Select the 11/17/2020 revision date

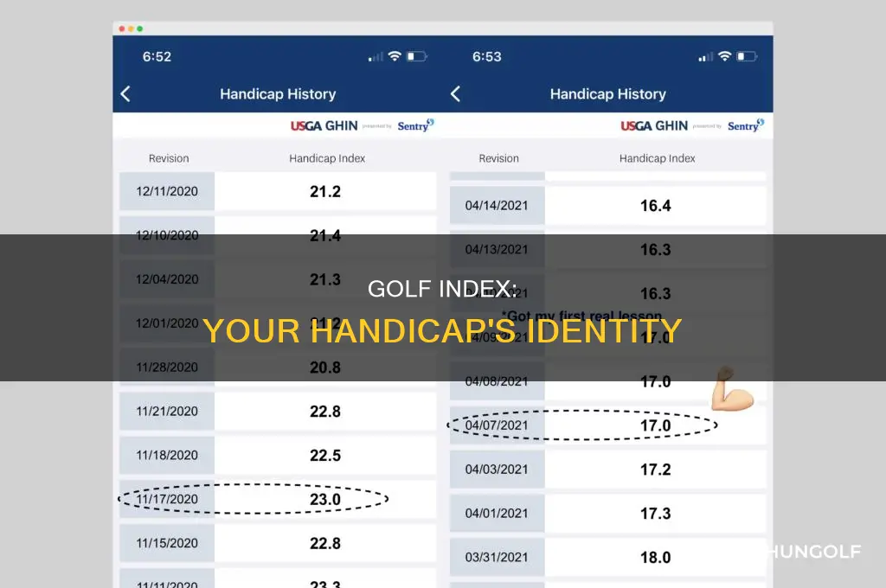(167, 499)
